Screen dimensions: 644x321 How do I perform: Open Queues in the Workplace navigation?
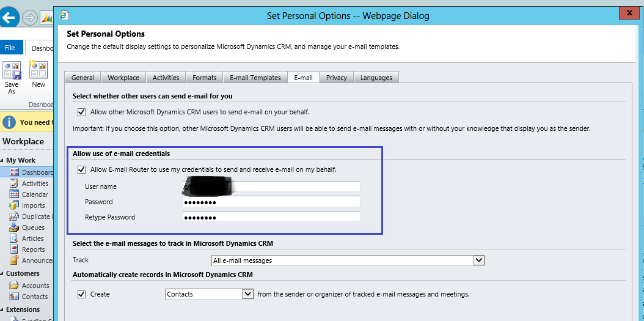pyautogui.click(x=33, y=227)
